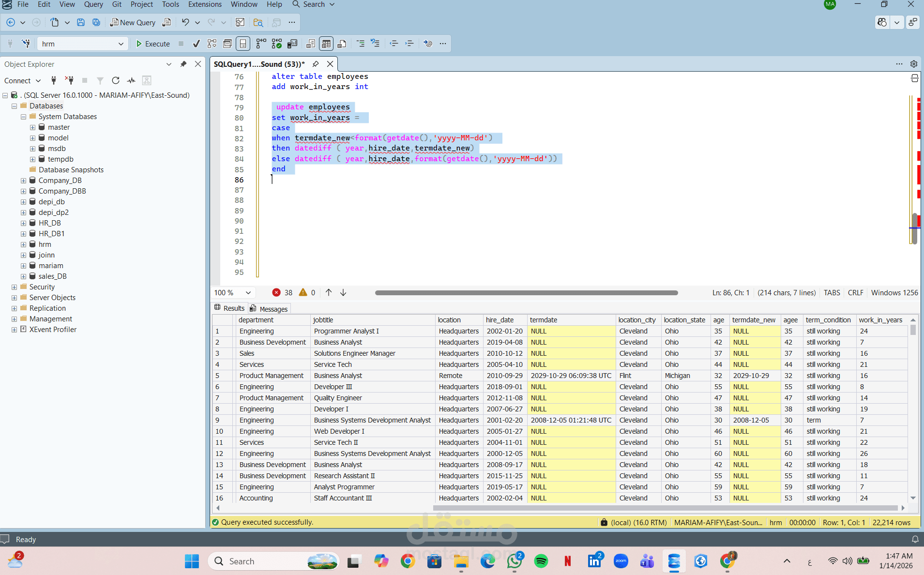The height and width of the screenshot is (575, 924).
Task: Open the 100 % zoom level dropdown
Action: tap(248, 292)
